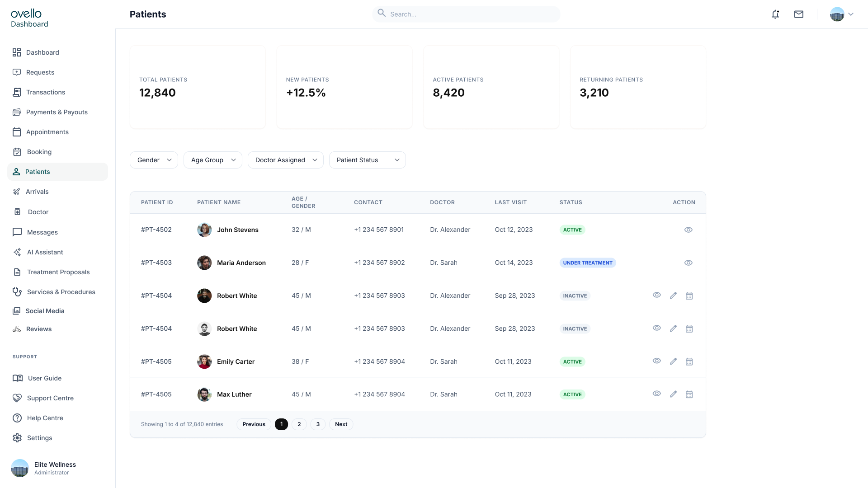Click the pencil icon for Max Luther
Viewport: 868px width, 488px height.
tap(673, 394)
